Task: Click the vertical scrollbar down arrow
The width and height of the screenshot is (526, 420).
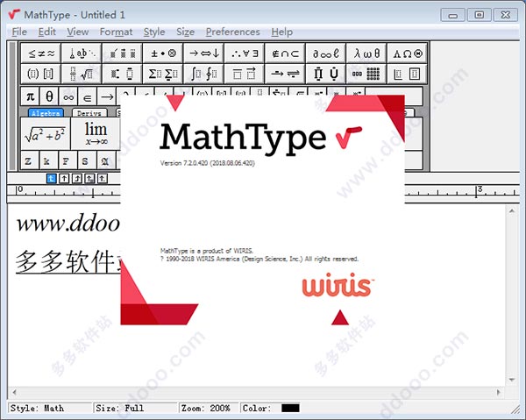Action: tap(512, 380)
